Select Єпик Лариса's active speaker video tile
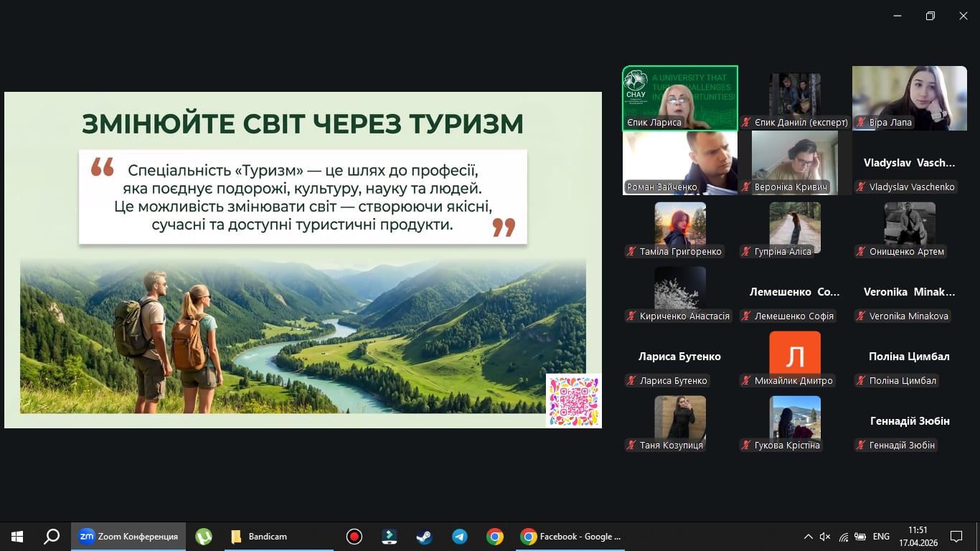 point(679,98)
